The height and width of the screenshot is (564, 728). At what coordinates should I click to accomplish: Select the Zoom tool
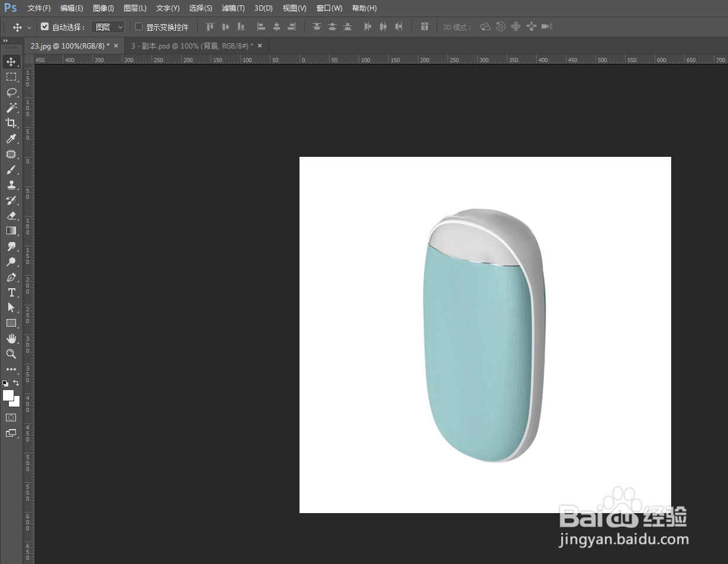coord(11,354)
